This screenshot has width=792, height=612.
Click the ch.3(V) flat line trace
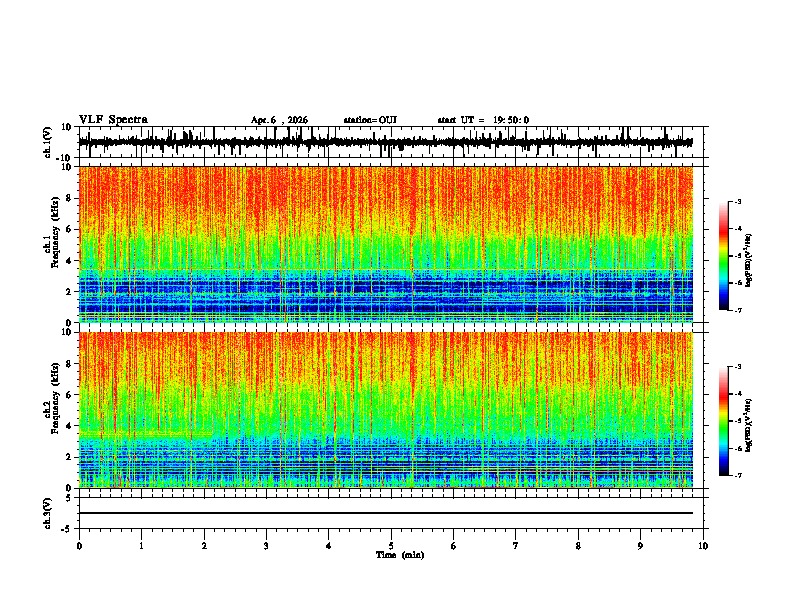[386, 513]
